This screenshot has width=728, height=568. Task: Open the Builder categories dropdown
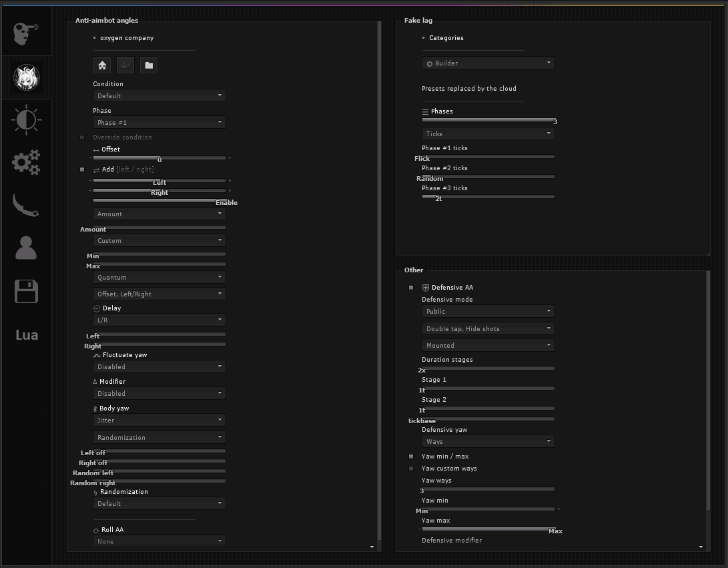pyautogui.click(x=488, y=63)
